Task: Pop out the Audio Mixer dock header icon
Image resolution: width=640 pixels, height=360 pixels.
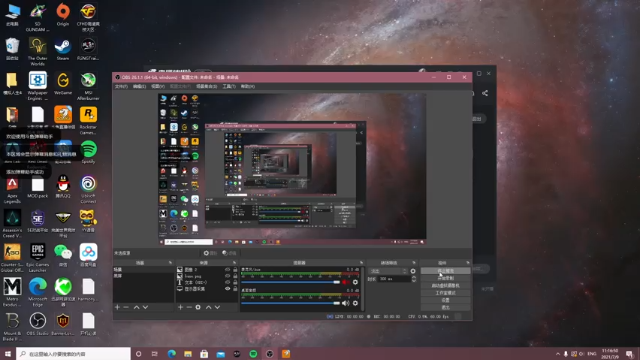Action: coord(361,263)
